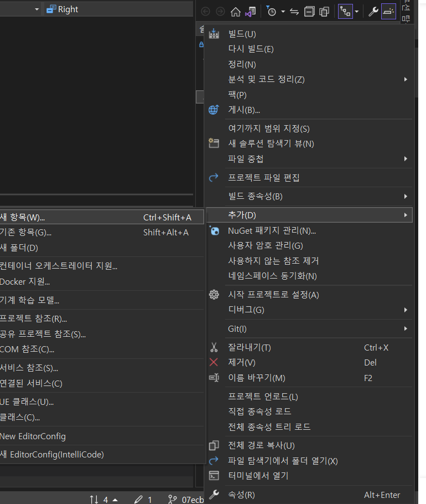Click the gear icon beside 시작 프로젝트로 설정(A)
Viewport: 426px width, 504px height.
[214, 295]
